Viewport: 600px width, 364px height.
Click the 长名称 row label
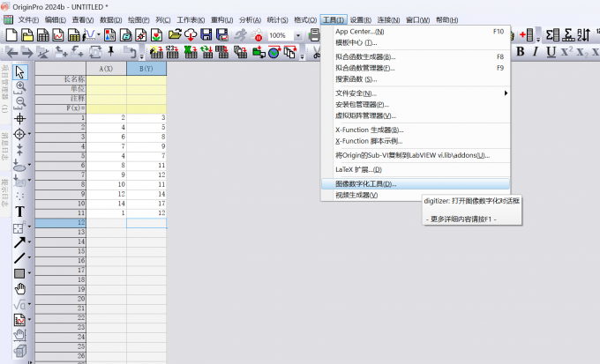pyautogui.click(x=61, y=79)
